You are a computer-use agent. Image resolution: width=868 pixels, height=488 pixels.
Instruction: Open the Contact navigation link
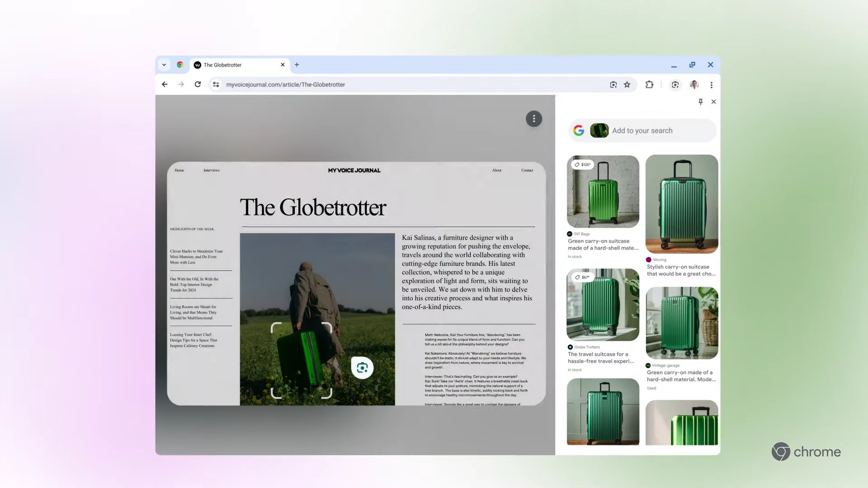click(x=526, y=170)
